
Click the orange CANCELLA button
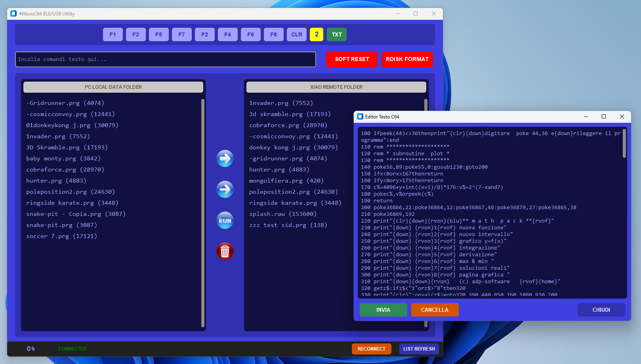[x=435, y=310]
